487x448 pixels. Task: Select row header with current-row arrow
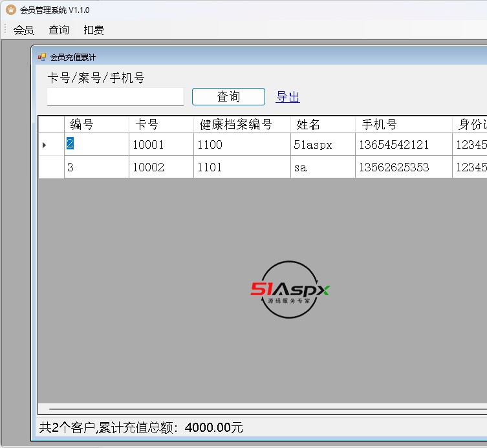51,144
